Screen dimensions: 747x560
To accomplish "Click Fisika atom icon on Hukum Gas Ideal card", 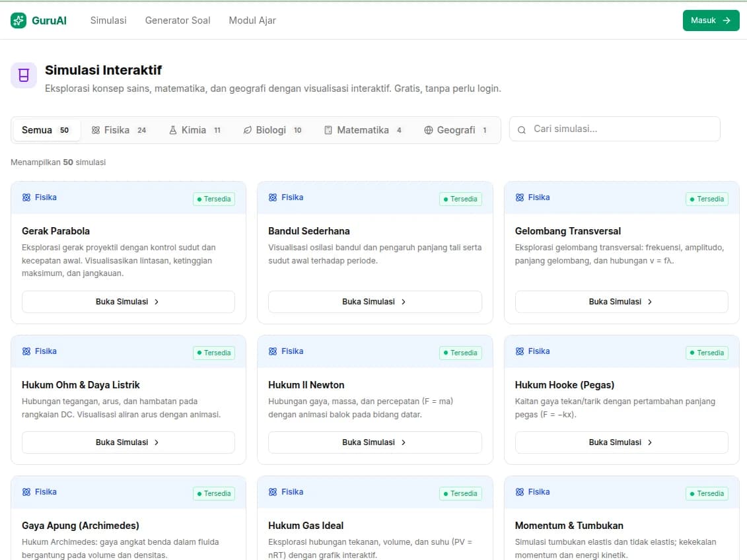I will 273,492.
